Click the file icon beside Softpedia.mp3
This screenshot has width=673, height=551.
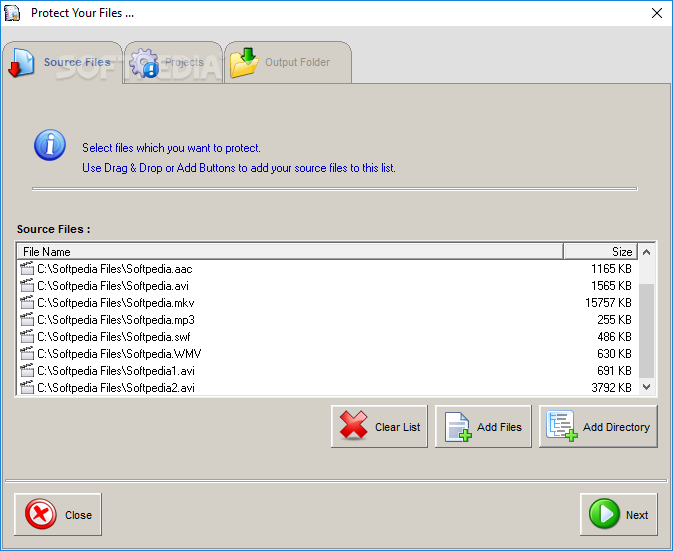[x=27, y=320]
